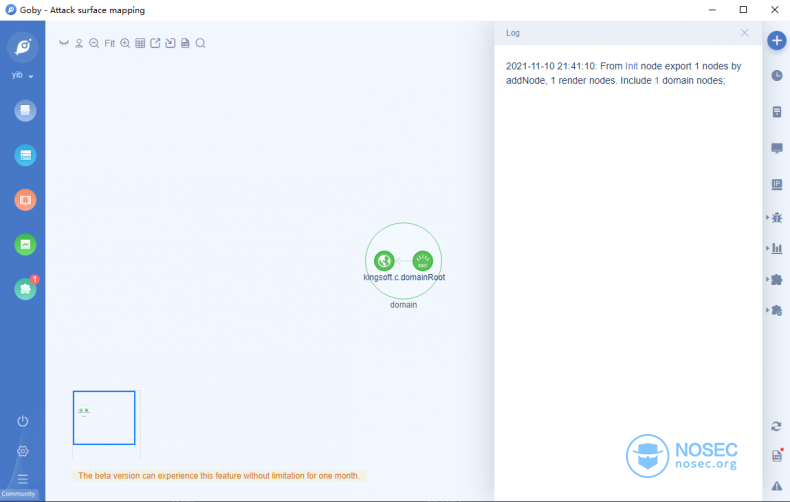Open settings gear in left sidebar
Screen dimensions: 790x502
click(23, 451)
